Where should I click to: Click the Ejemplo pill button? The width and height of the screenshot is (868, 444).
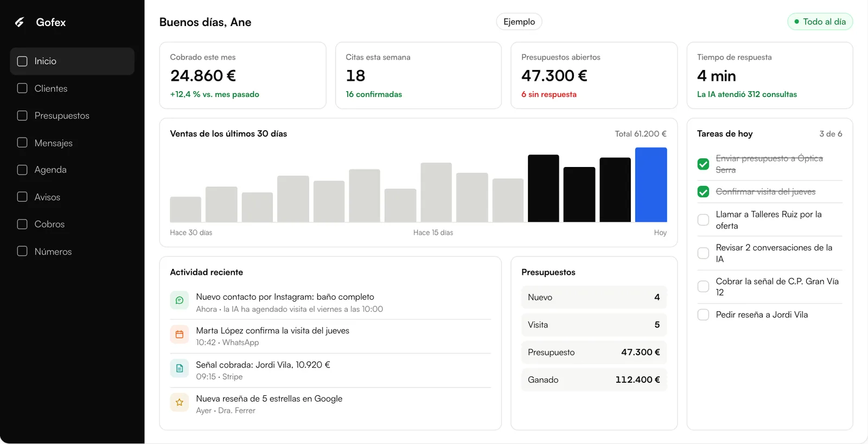tap(519, 22)
